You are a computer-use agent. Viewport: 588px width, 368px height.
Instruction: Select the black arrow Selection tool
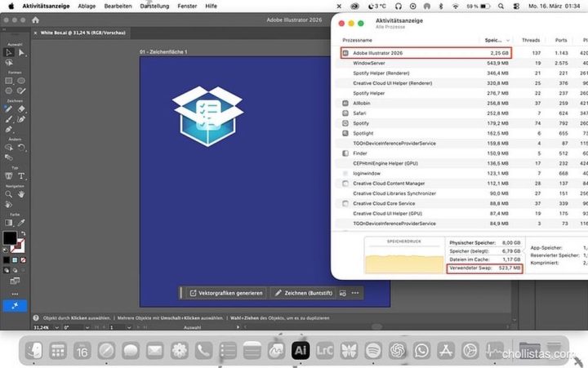tap(8, 52)
